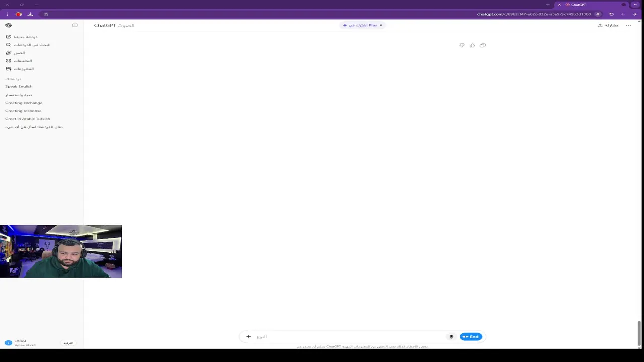
Task: Click the 'دردشاتك' chats section header
Action: 13,79
